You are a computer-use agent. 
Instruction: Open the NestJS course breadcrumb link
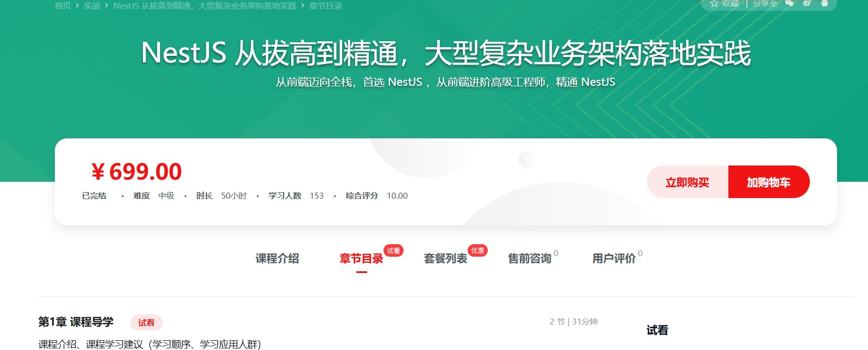click(205, 5)
